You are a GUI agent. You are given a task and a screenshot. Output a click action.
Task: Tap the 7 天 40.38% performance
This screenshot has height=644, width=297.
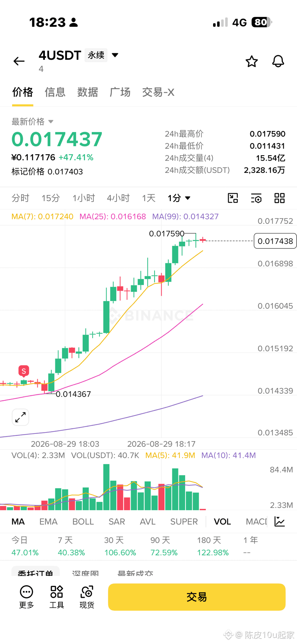click(x=71, y=546)
